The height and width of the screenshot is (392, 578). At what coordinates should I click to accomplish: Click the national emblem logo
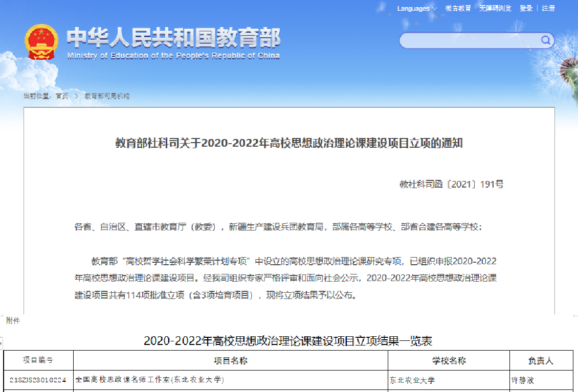(41, 42)
